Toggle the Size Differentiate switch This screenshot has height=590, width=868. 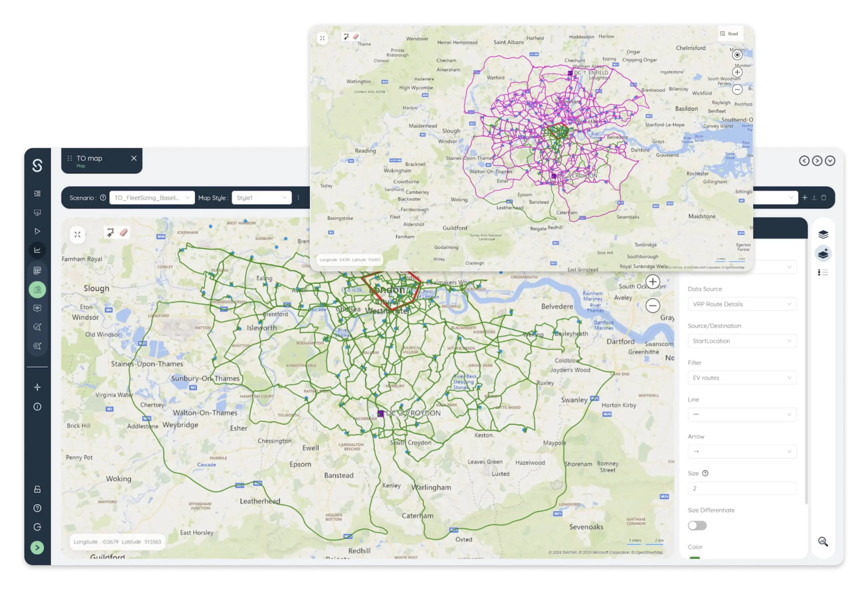pyautogui.click(x=697, y=525)
